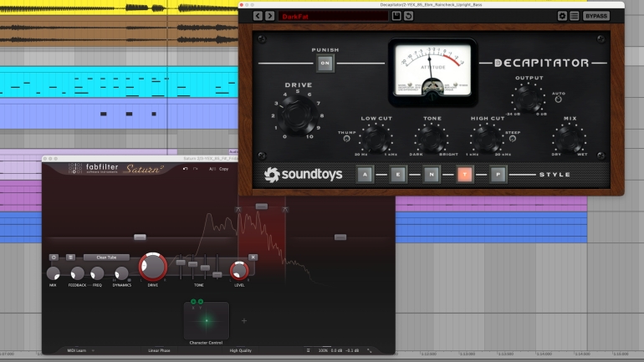Go to next Decapitator preset
This screenshot has height=362, width=644.
pos(269,16)
